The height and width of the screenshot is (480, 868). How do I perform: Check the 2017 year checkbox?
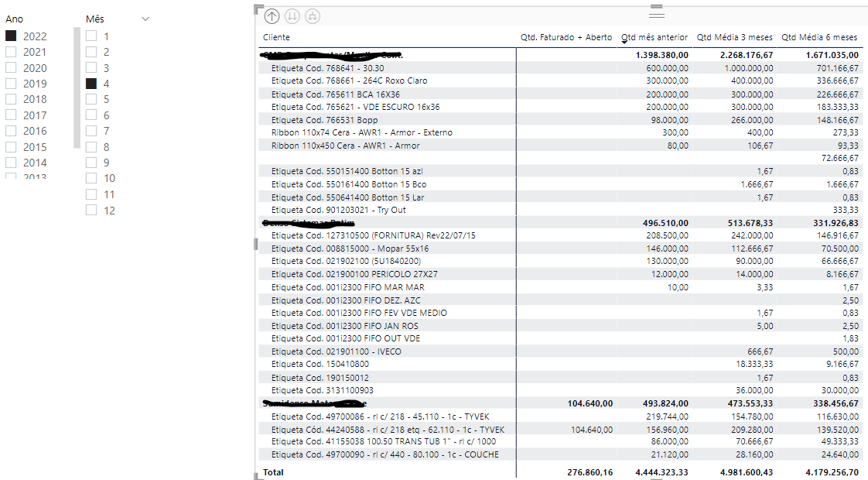point(11,115)
